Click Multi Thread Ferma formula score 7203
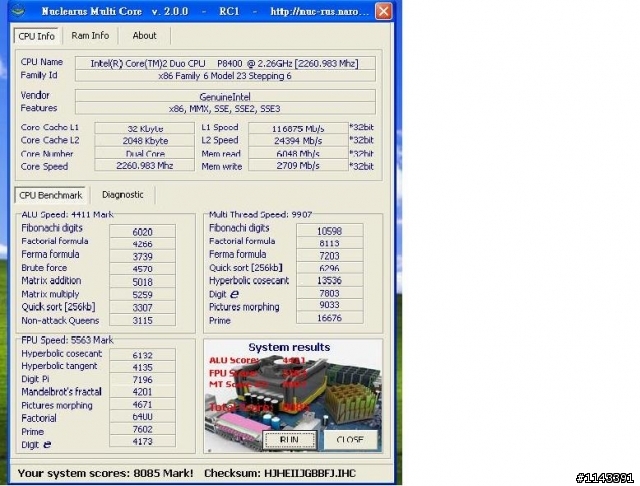Viewport: 640px width, 486px height. click(x=329, y=255)
